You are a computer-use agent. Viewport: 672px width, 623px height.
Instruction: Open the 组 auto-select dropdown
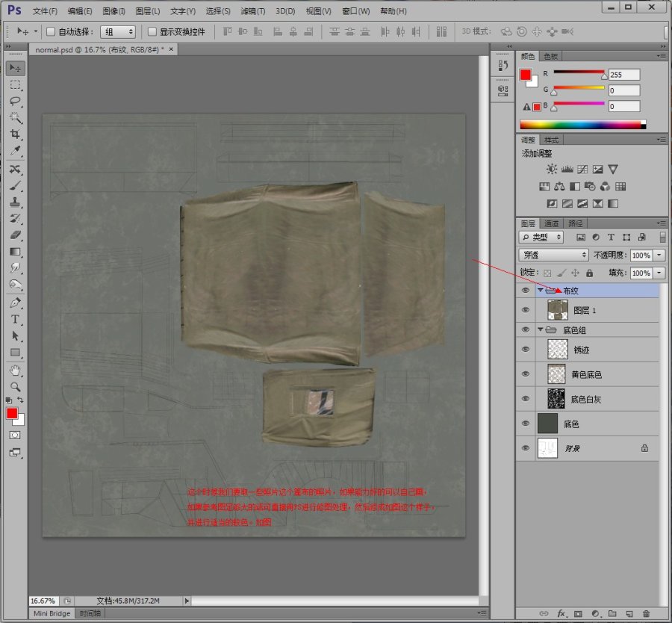118,31
